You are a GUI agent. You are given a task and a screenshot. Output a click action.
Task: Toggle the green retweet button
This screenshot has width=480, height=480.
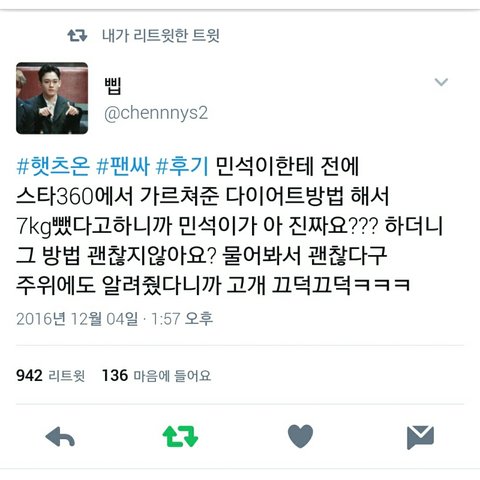[x=180, y=436]
